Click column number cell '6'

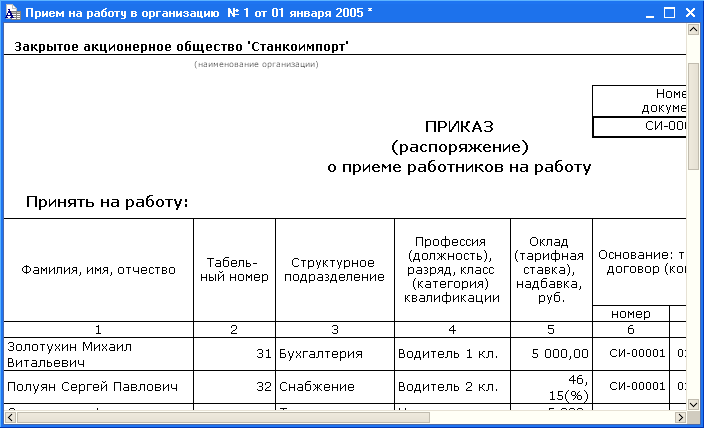(x=631, y=330)
